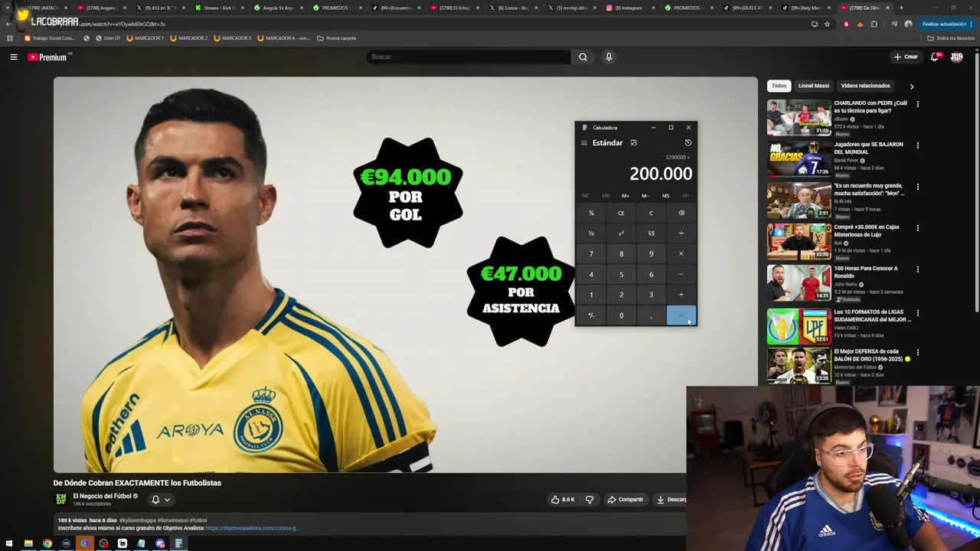Bookmark page with star icon in address bar
The height and width of the screenshot is (551, 980).
(x=827, y=24)
